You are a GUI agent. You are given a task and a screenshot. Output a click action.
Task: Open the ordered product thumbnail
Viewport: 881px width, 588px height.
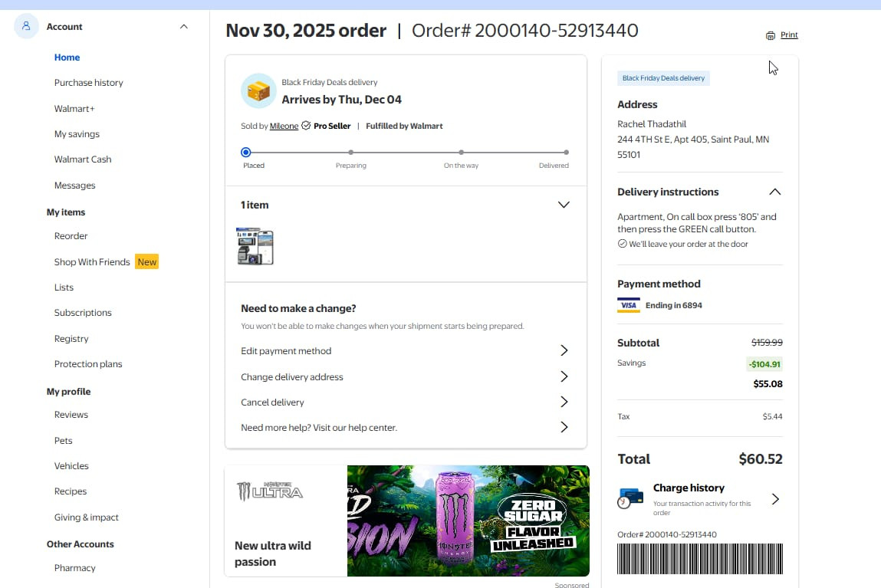(255, 246)
